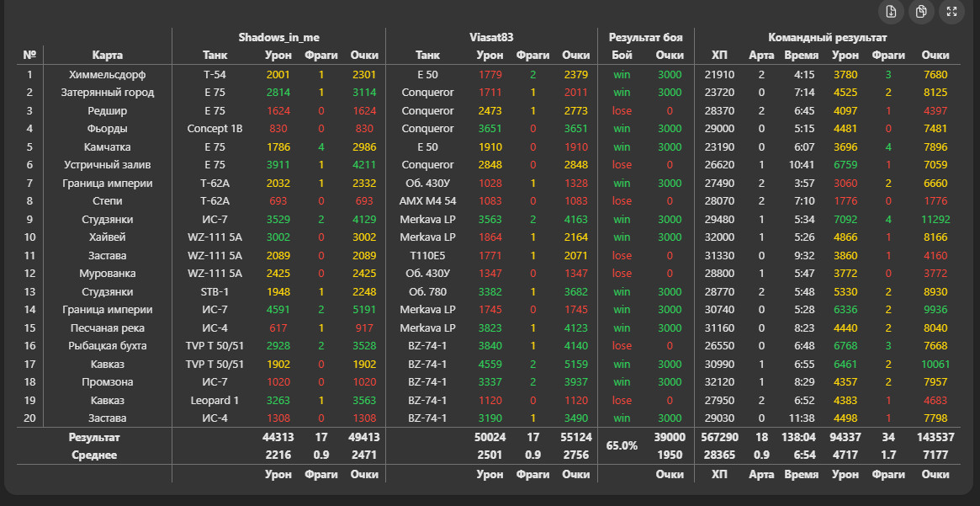Click the T-54 tank cell
This screenshot has width=980, height=506.
click(215, 75)
